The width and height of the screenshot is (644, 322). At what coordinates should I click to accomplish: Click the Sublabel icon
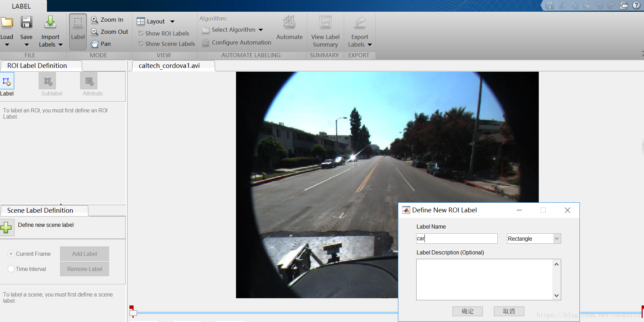click(x=47, y=81)
